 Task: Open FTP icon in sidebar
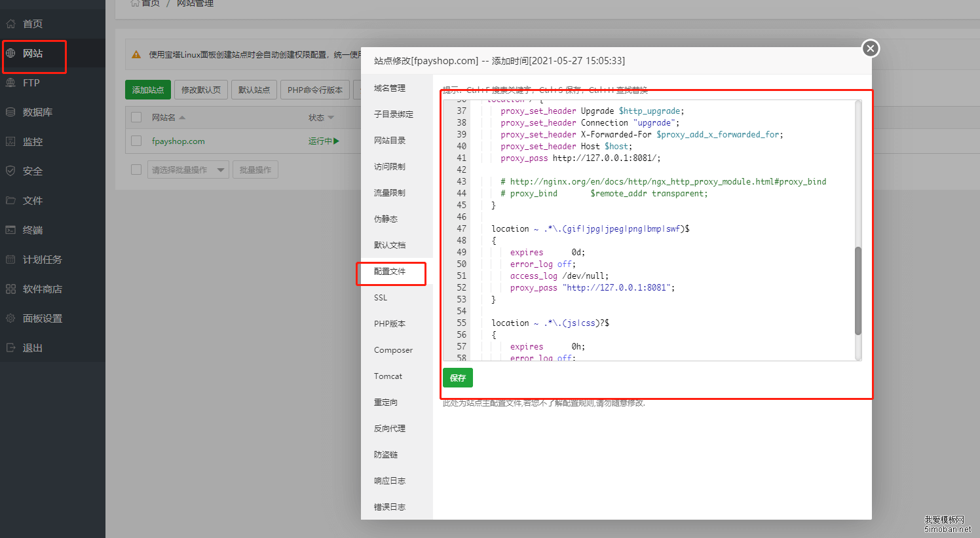(10, 82)
